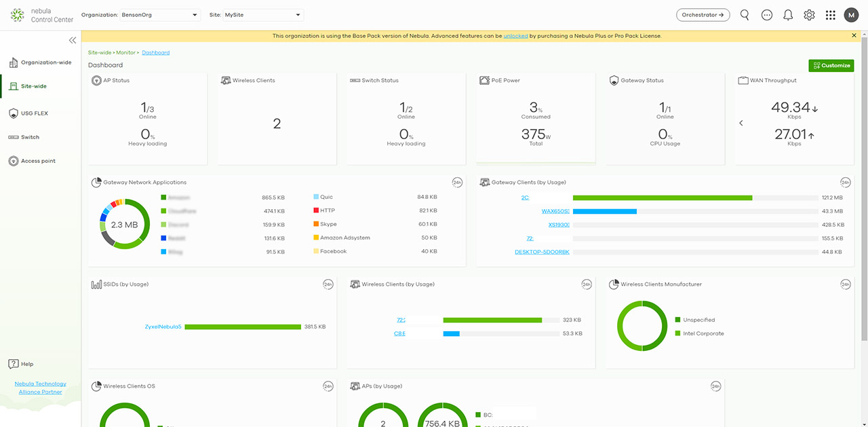The width and height of the screenshot is (868, 427).
Task: Click 24h icon on SSIDs by Usage
Action: coord(328,284)
